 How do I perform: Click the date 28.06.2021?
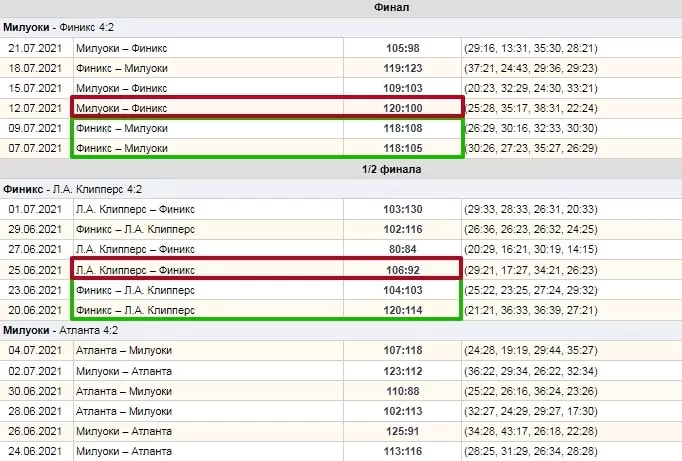35,411
